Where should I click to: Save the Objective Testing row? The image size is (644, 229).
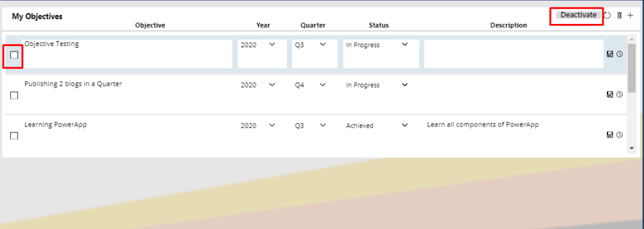[x=610, y=54]
